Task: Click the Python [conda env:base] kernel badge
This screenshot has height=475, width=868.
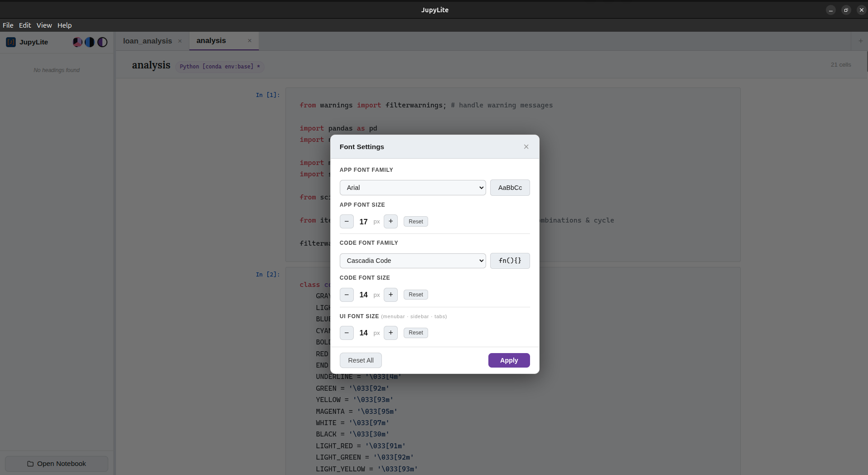Action: tap(220, 66)
